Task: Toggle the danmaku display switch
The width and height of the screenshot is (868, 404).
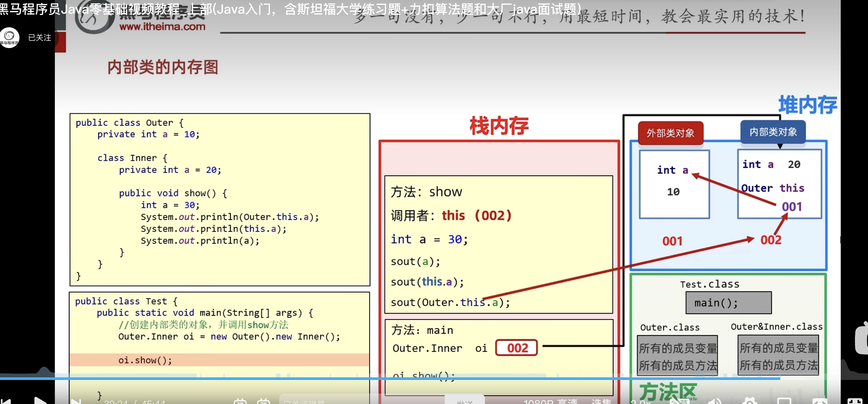Action: click(x=240, y=401)
